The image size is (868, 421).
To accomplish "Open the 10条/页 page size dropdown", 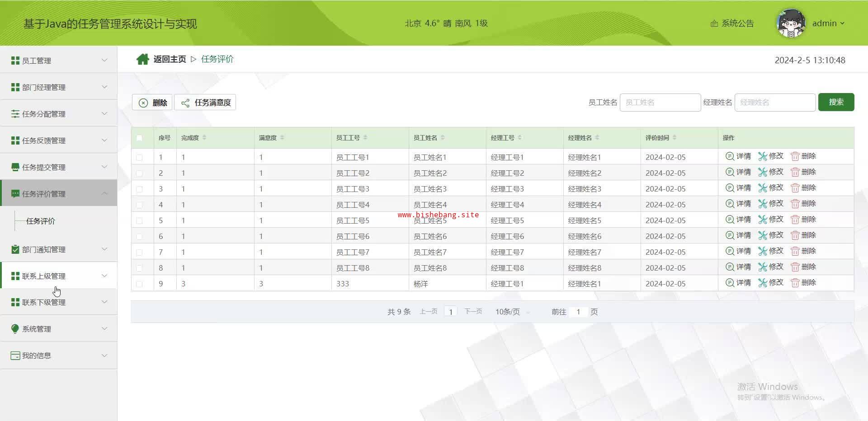I will (512, 312).
